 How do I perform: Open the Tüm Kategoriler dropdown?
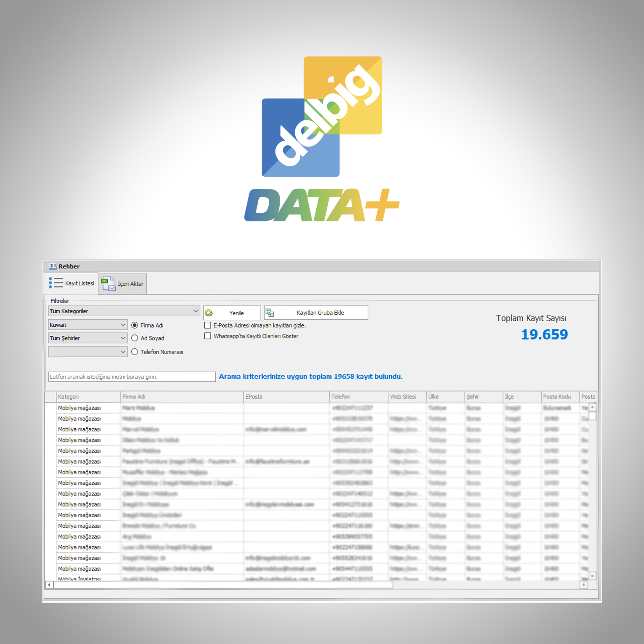(x=124, y=311)
